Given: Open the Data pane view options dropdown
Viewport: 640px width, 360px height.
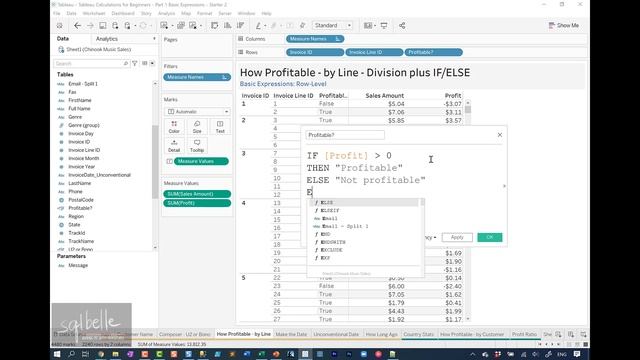Looking at the screenshot, I should click(152, 64).
